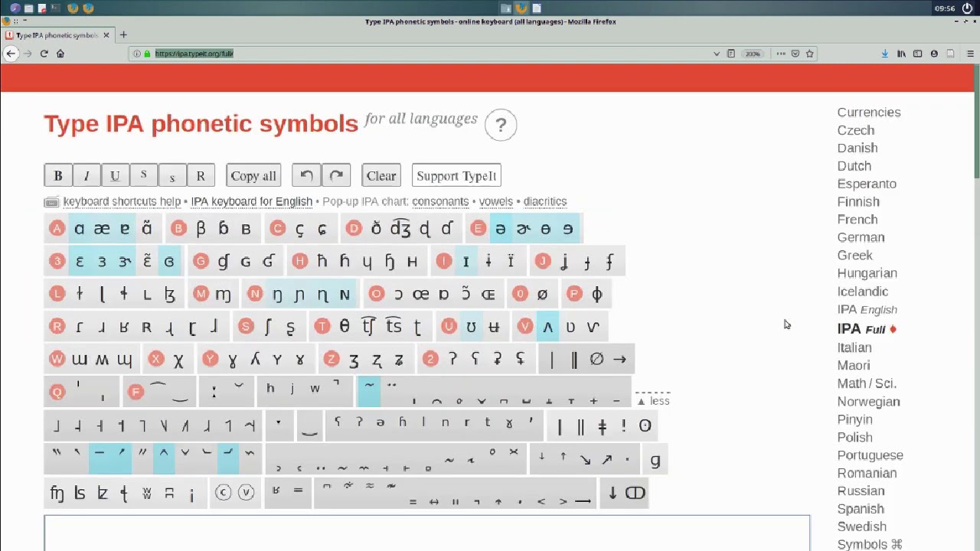The width and height of the screenshot is (980, 551).
Task: Select Currencies keyboard in sidebar
Action: click(869, 112)
